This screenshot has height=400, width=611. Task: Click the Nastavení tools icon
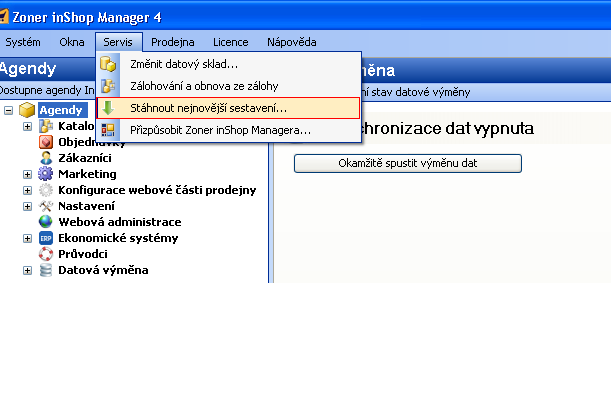[46, 206]
